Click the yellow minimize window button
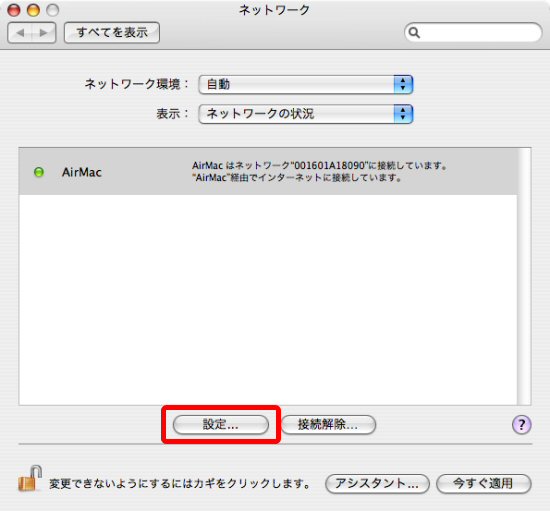 [33, 10]
